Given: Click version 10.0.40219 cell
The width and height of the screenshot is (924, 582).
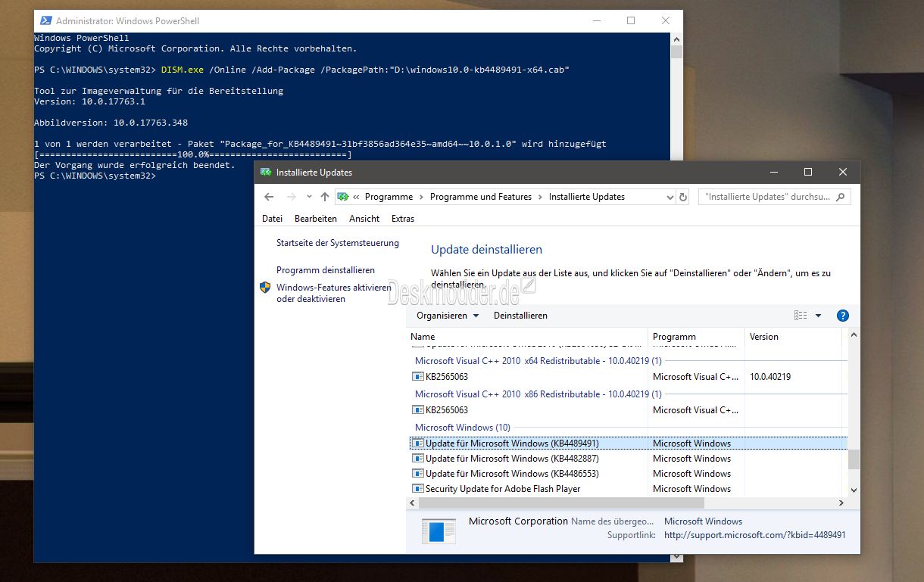Looking at the screenshot, I should pyautogui.click(x=770, y=377).
